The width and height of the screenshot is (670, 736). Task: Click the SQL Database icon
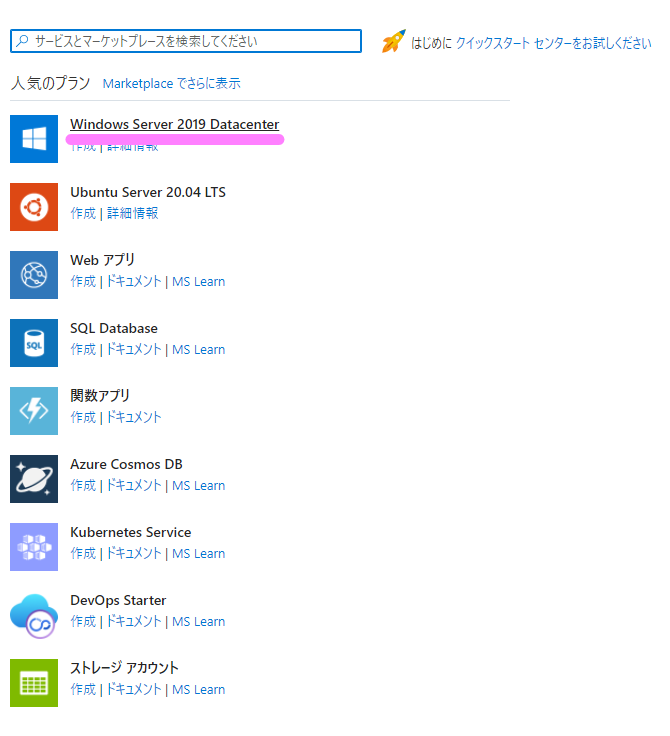34,343
